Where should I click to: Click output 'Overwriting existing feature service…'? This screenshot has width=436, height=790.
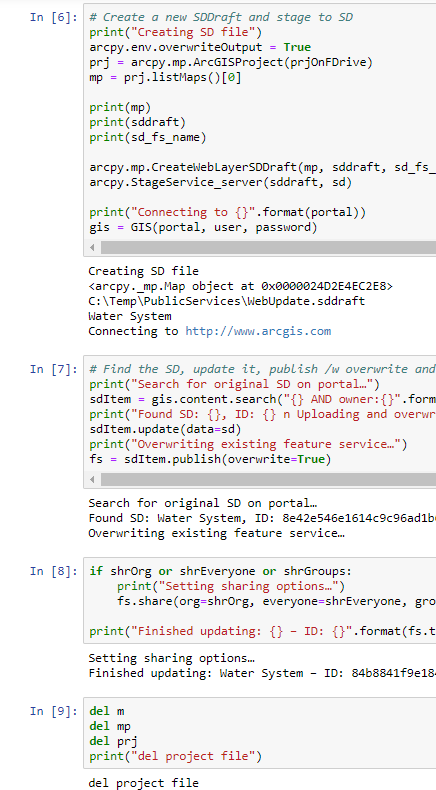coord(217,533)
